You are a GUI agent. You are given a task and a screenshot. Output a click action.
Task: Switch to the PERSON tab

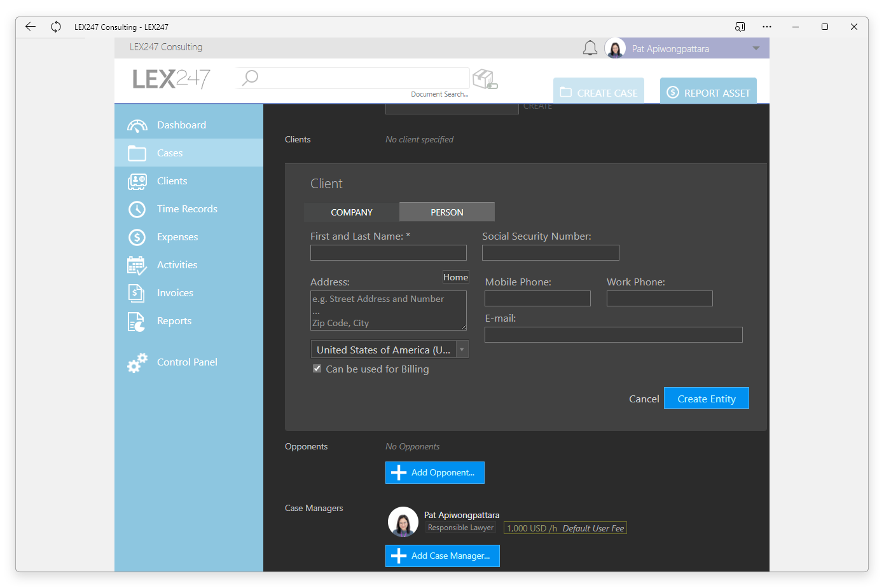click(447, 212)
